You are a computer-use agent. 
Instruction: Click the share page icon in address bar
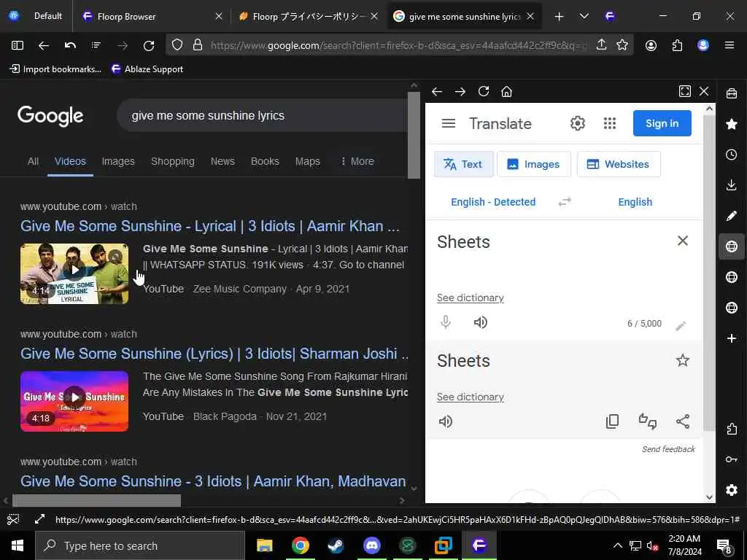point(601,45)
